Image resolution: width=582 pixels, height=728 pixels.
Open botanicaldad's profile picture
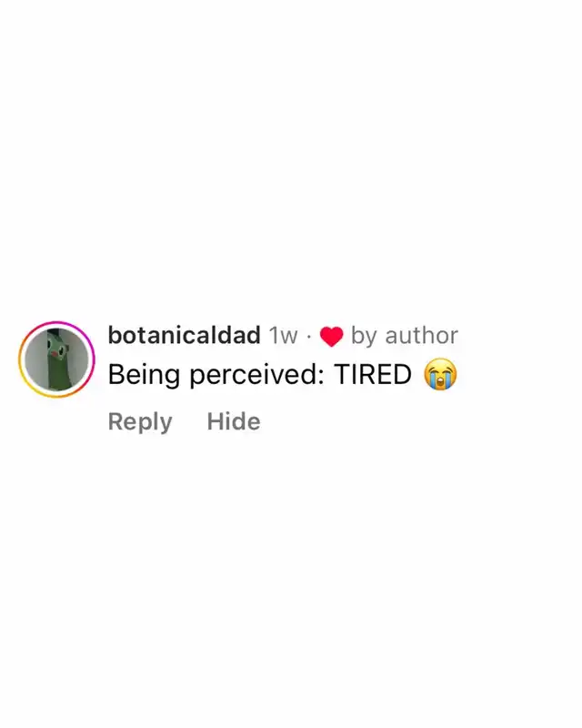click(56, 359)
